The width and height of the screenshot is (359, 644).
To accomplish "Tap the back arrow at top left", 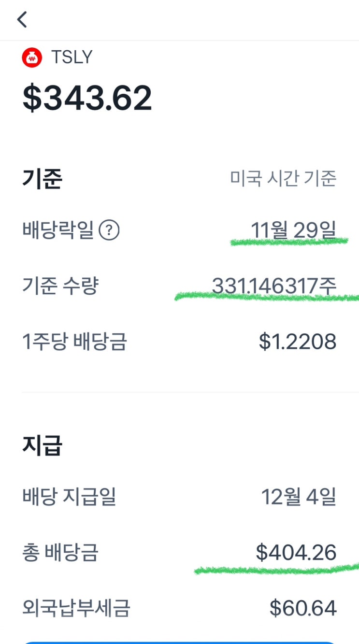I will [22, 20].
